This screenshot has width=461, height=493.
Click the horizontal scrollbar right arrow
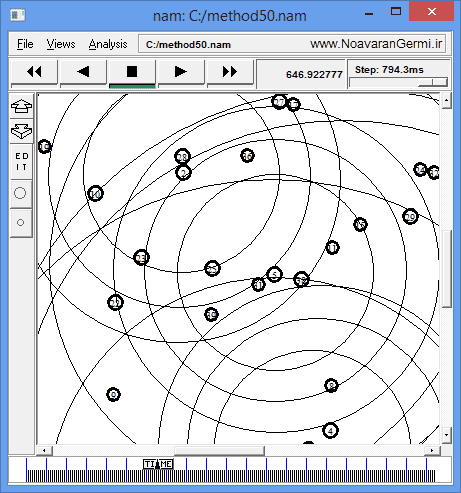click(432, 451)
